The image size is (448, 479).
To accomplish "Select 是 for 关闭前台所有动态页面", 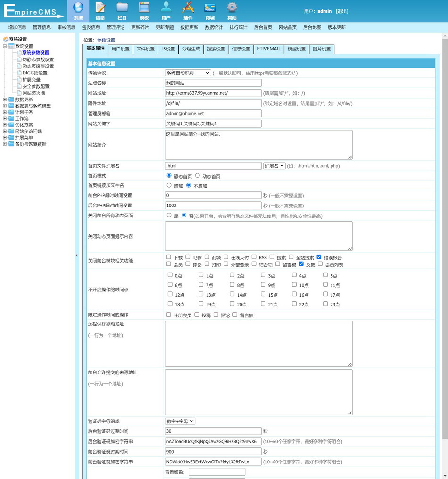I will tap(169, 215).
